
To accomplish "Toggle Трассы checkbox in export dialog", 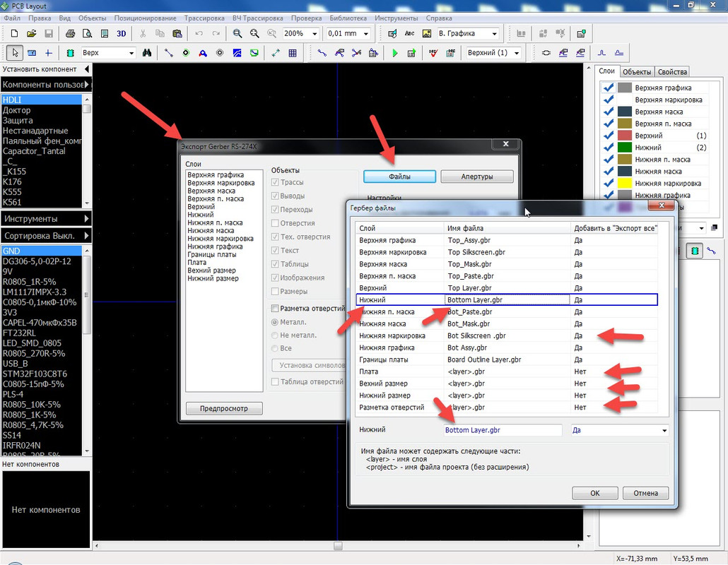I will pyautogui.click(x=275, y=182).
